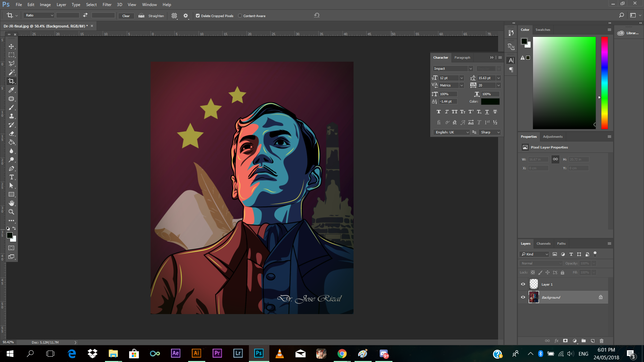This screenshot has width=644, height=362.
Task: Select the Paint Bucket tool
Action: click(x=11, y=142)
